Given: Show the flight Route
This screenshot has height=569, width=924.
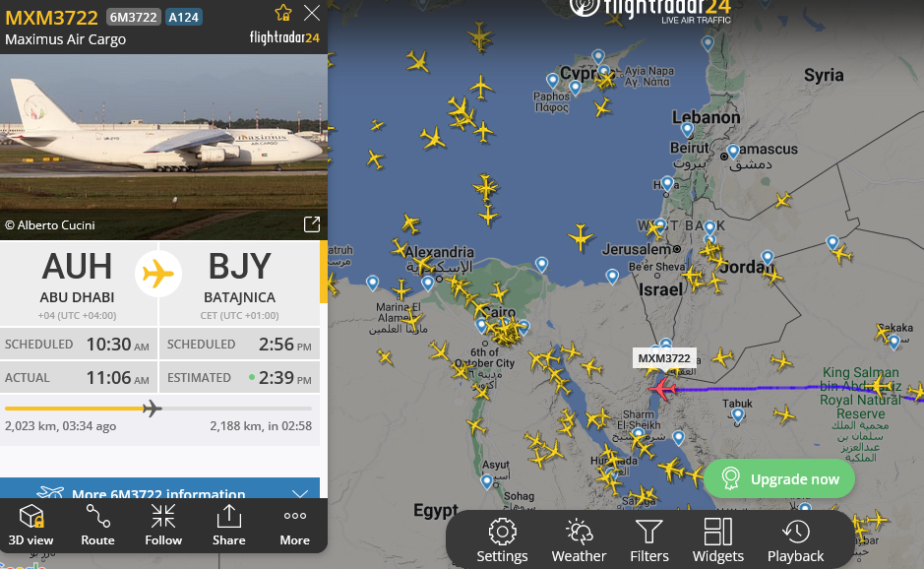Looking at the screenshot, I should tap(97, 526).
